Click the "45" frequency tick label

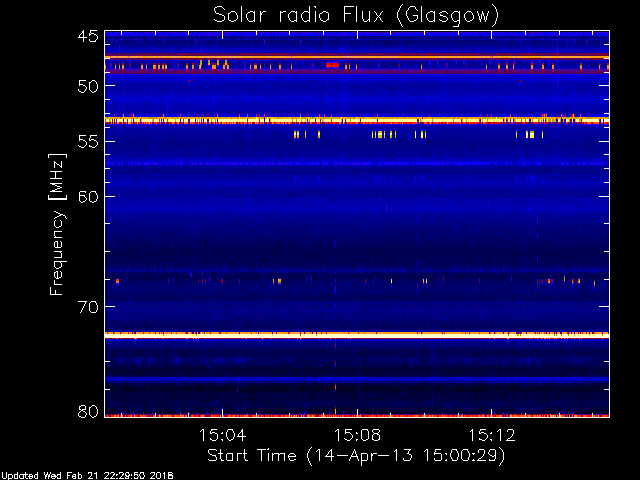pos(88,37)
